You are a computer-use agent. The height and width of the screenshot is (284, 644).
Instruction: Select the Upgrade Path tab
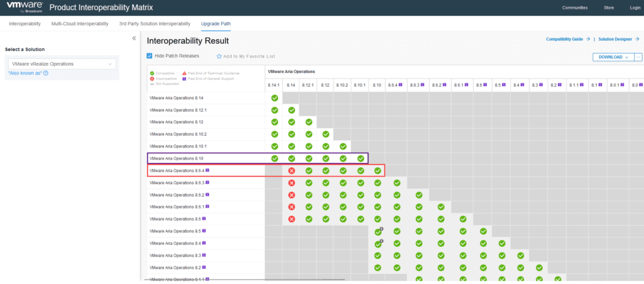(x=216, y=24)
